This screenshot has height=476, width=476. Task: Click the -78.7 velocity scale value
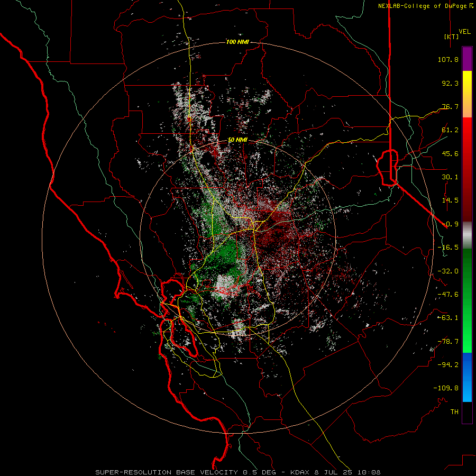point(448,342)
